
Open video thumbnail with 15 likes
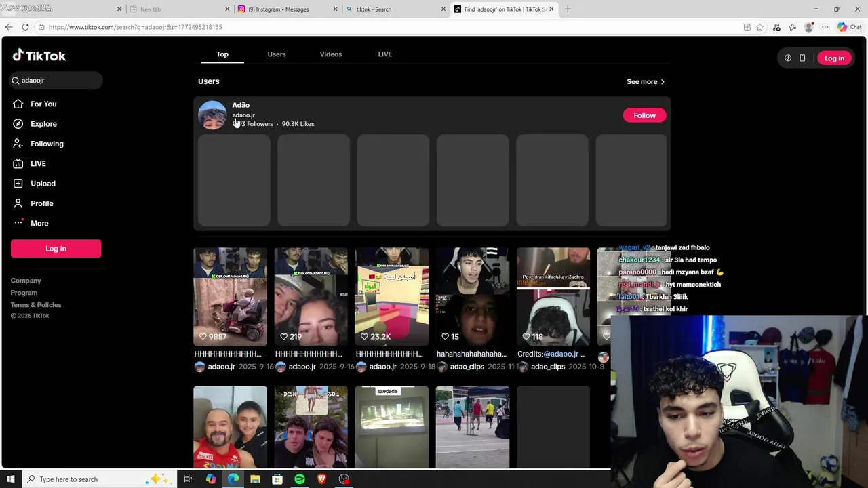coord(473,297)
